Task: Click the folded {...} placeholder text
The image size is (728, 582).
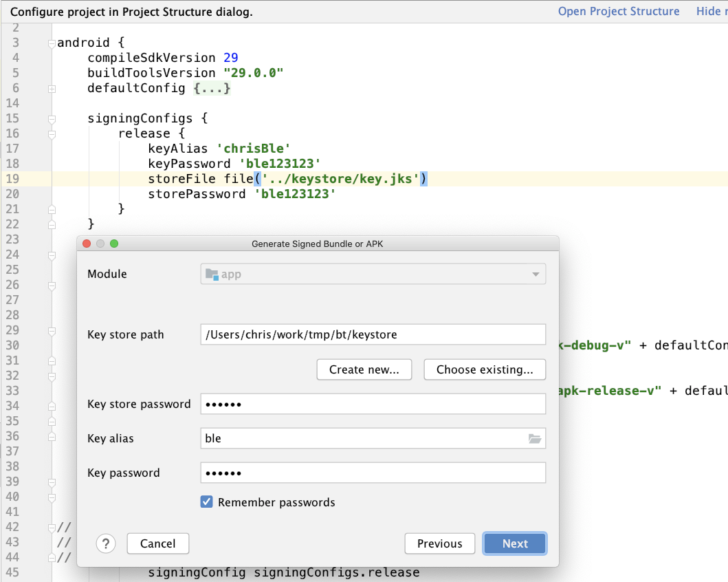Action: click(x=212, y=88)
